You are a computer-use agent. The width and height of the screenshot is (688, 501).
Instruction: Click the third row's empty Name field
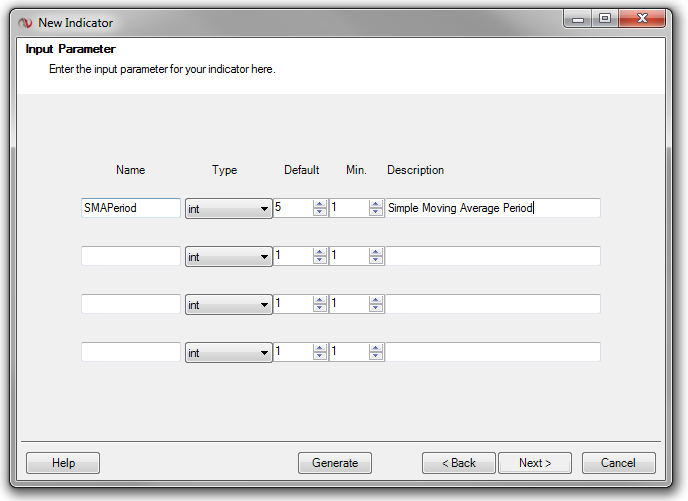[131, 304]
